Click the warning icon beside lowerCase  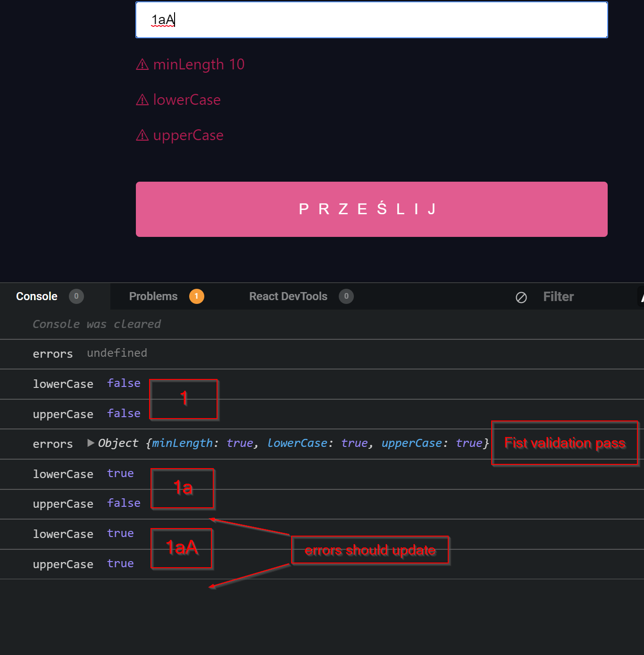click(x=142, y=100)
